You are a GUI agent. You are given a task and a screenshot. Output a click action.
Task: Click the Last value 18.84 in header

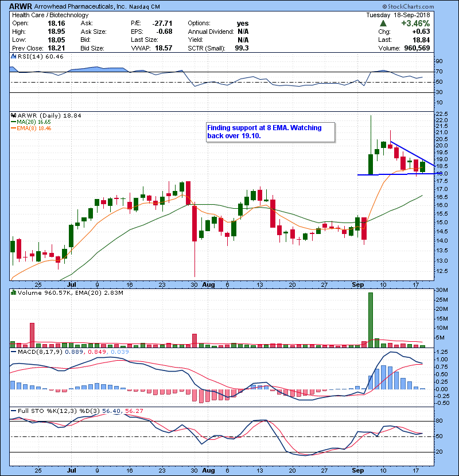click(x=421, y=40)
